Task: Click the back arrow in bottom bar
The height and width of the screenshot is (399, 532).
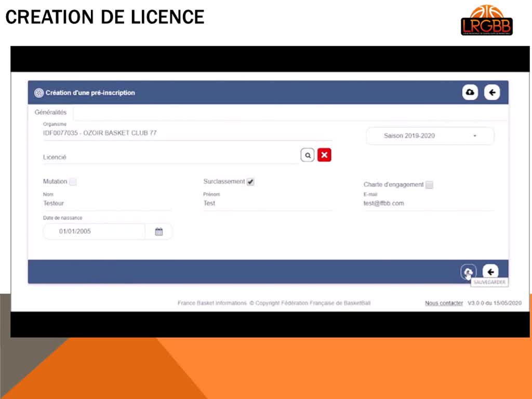Action: click(x=490, y=272)
